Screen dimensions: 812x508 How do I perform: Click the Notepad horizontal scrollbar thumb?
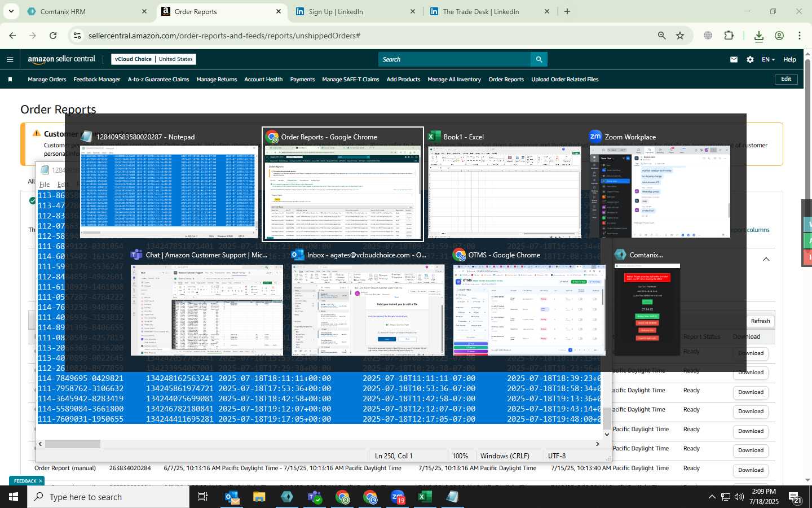pyautogui.click(x=73, y=444)
